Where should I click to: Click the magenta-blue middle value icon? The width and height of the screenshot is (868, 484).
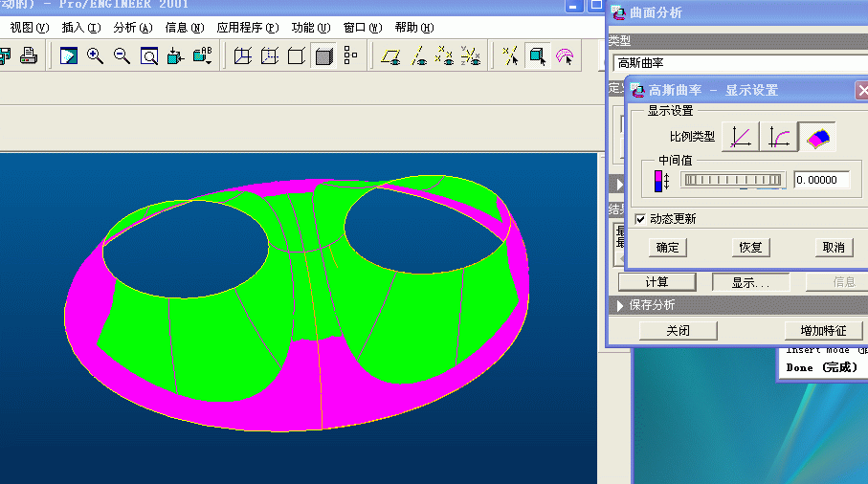(661, 181)
